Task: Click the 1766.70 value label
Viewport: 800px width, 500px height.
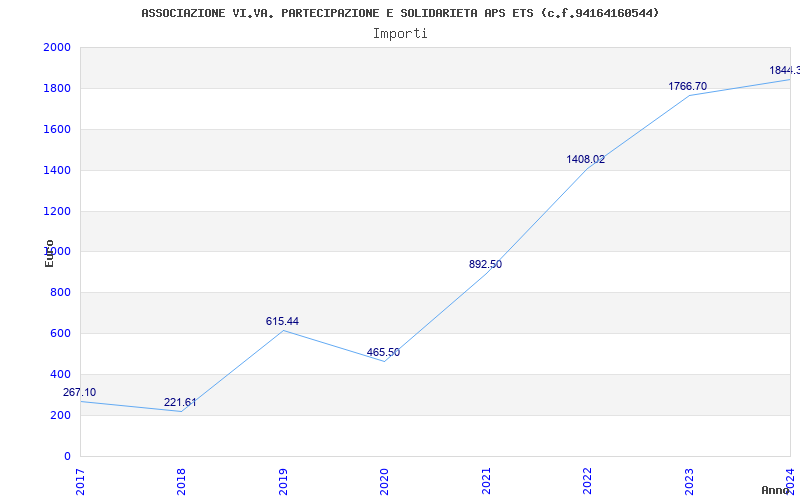Action: (687, 87)
